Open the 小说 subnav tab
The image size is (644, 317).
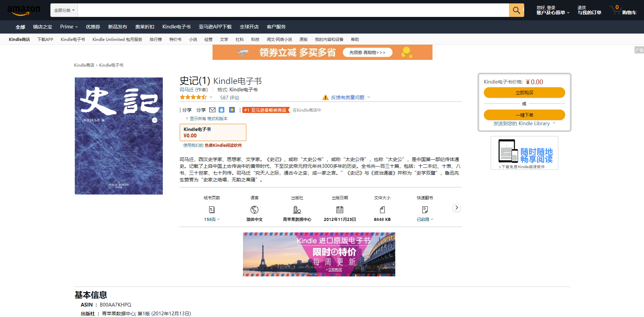coord(193,40)
